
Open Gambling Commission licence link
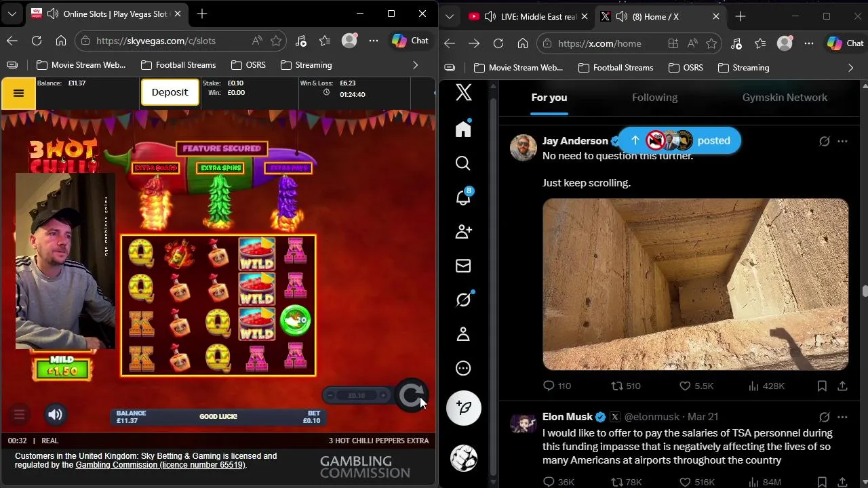pyautogui.click(x=160, y=465)
